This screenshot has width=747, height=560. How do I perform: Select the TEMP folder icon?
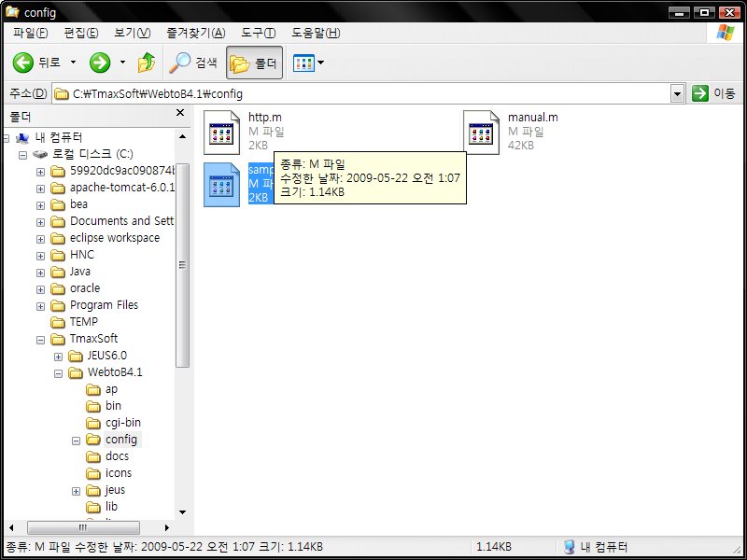(x=58, y=322)
